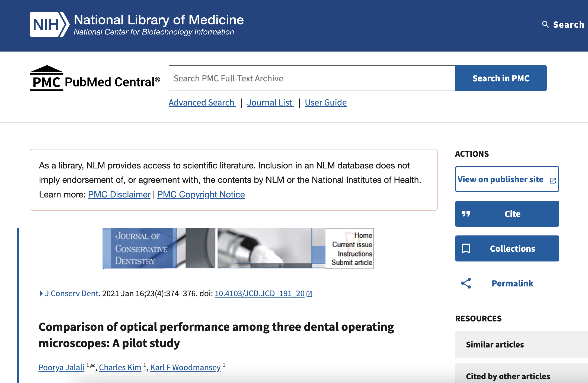The image size is (588, 383).
Task: Expand the Similar articles section
Action: click(495, 344)
